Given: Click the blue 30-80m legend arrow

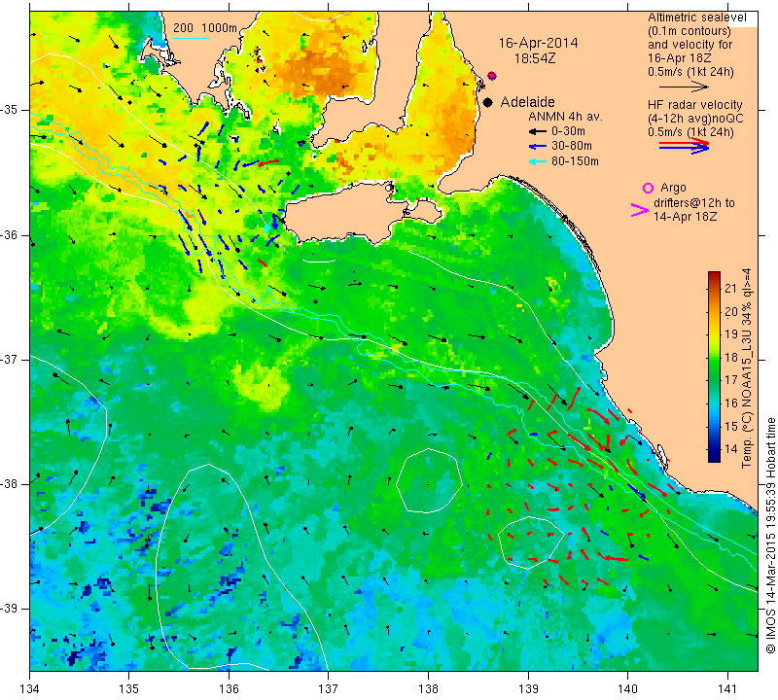Looking at the screenshot, I should coord(537,147).
